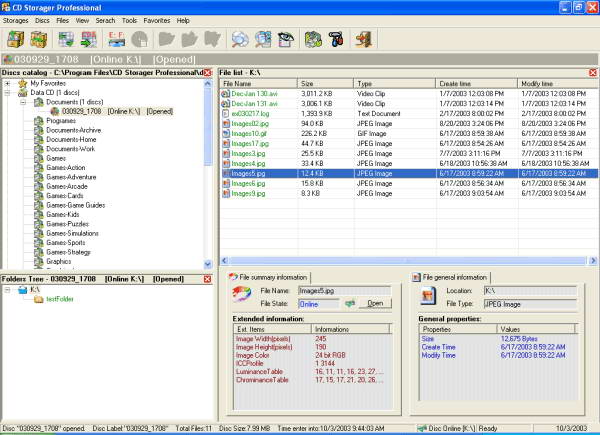
Task: Close the File list panel
Action: (x=593, y=73)
